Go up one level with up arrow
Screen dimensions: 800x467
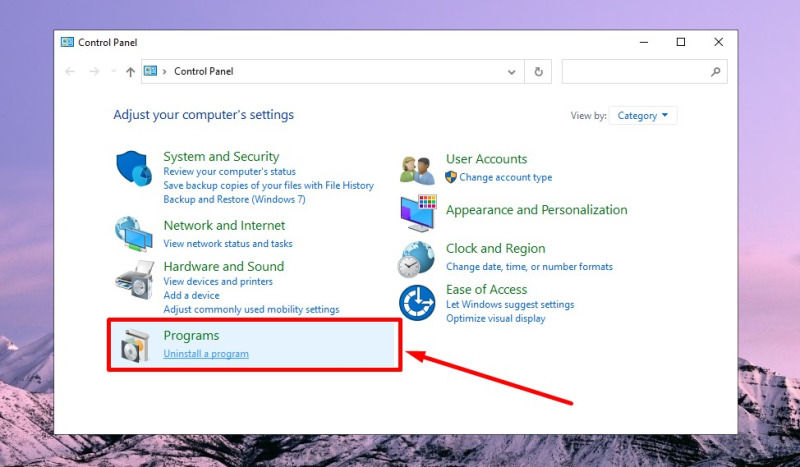(x=130, y=72)
